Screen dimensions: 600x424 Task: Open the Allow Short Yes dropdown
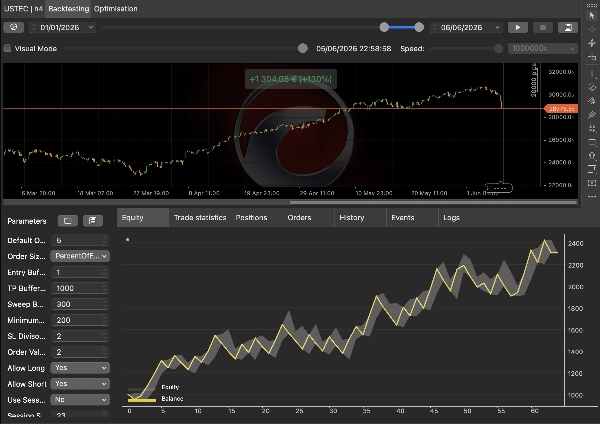(80, 384)
